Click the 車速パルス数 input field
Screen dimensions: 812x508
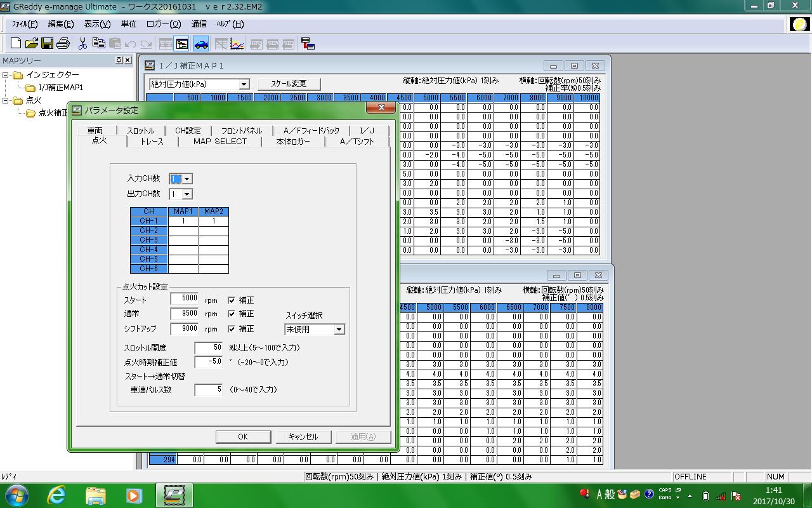coord(209,390)
